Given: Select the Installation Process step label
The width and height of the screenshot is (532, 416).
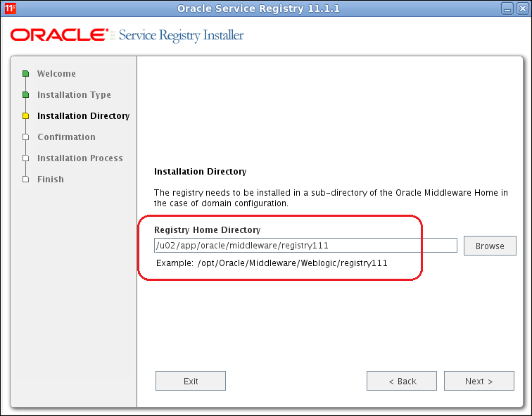Looking at the screenshot, I should click(80, 158).
